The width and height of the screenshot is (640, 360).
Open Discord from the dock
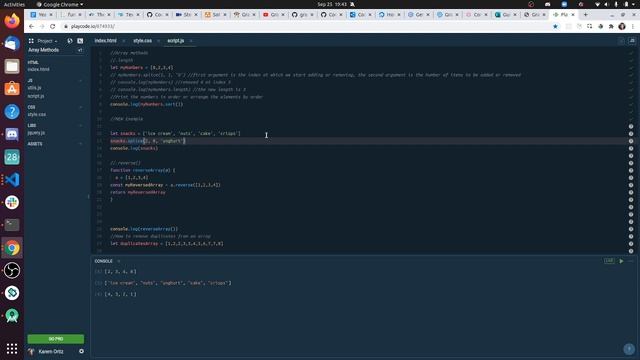[x=12, y=134]
